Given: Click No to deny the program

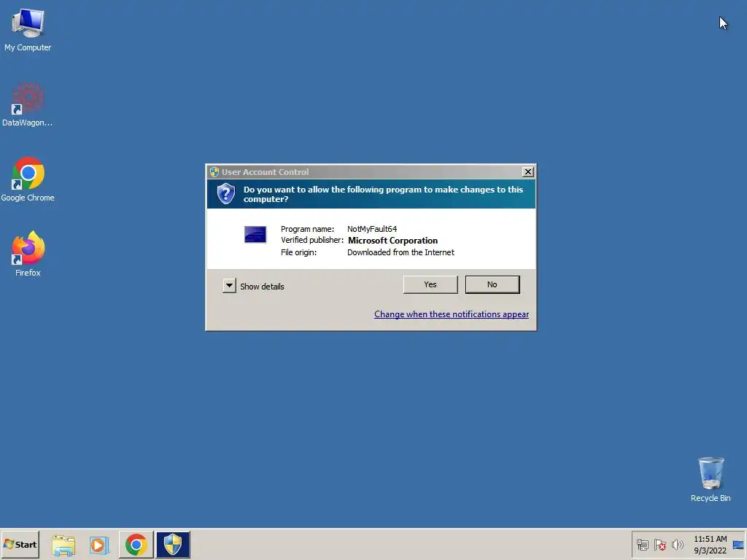Looking at the screenshot, I should pos(492,284).
